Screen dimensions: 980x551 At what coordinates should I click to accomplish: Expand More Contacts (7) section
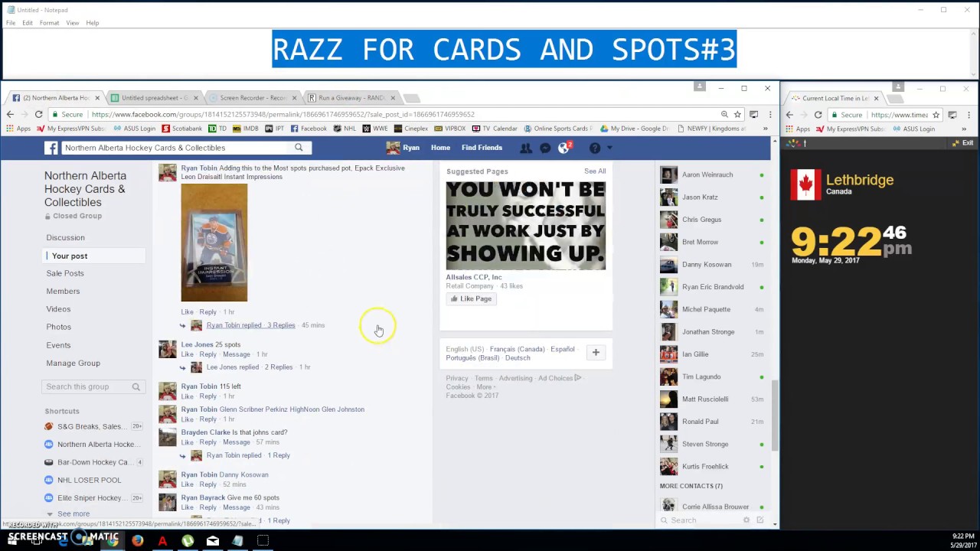point(691,486)
